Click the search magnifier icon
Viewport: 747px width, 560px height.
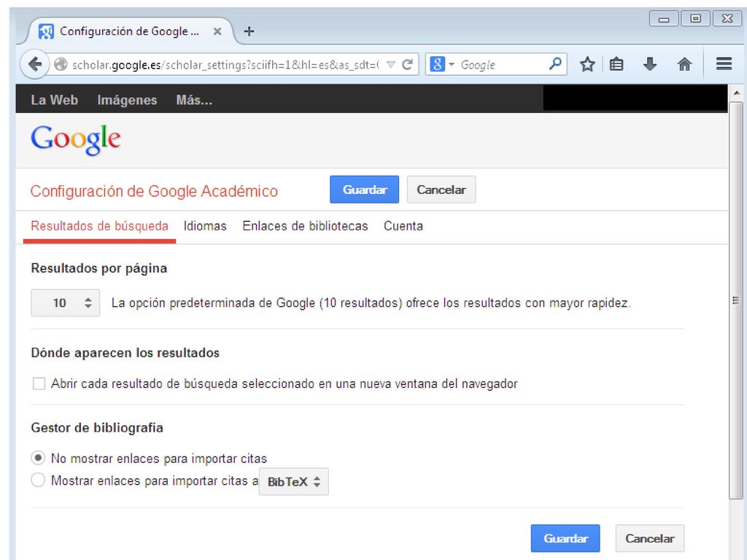[555, 64]
